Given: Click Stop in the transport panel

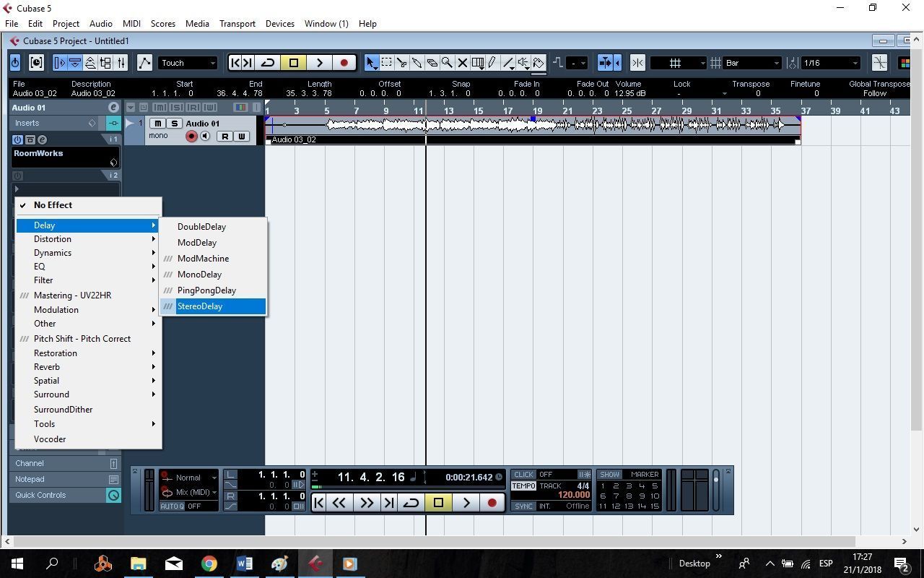Looking at the screenshot, I should (438, 503).
